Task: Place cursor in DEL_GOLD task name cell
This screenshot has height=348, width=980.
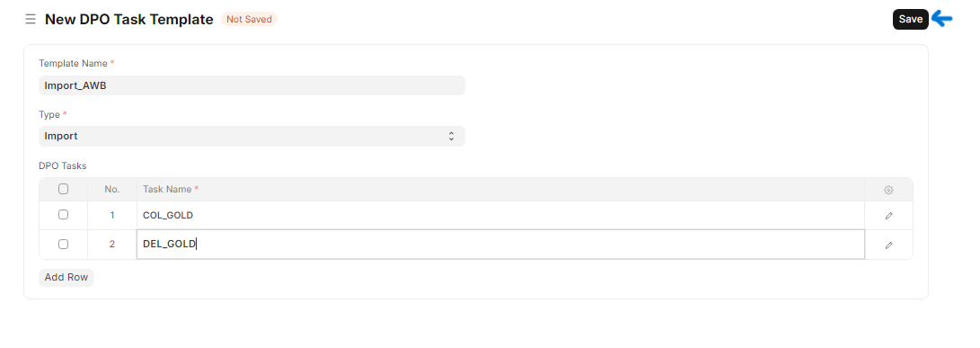Action: (x=500, y=244)
